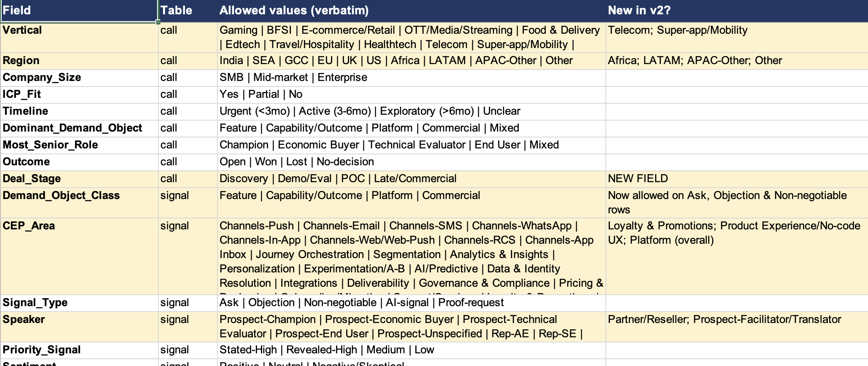The height and width of the screenshot is (366, 868).
Task: Click the 'call' cell in Deal_Stage row
Action: pos(188,179)
